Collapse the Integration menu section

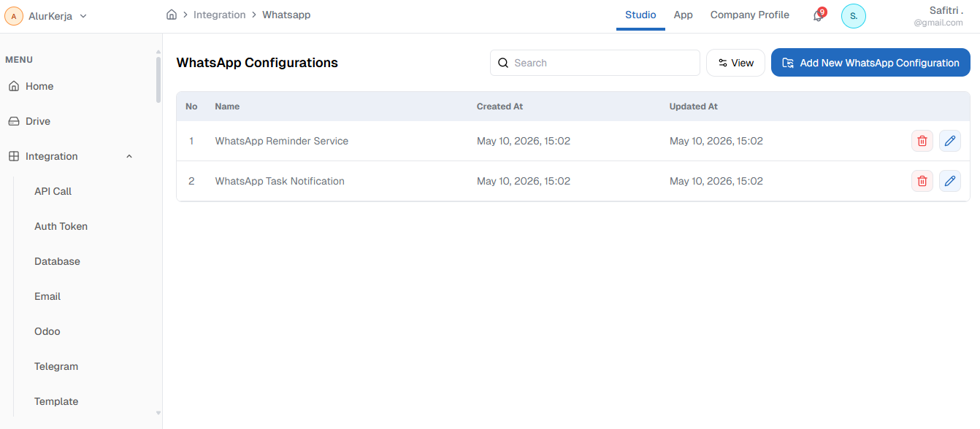(129, 156)
